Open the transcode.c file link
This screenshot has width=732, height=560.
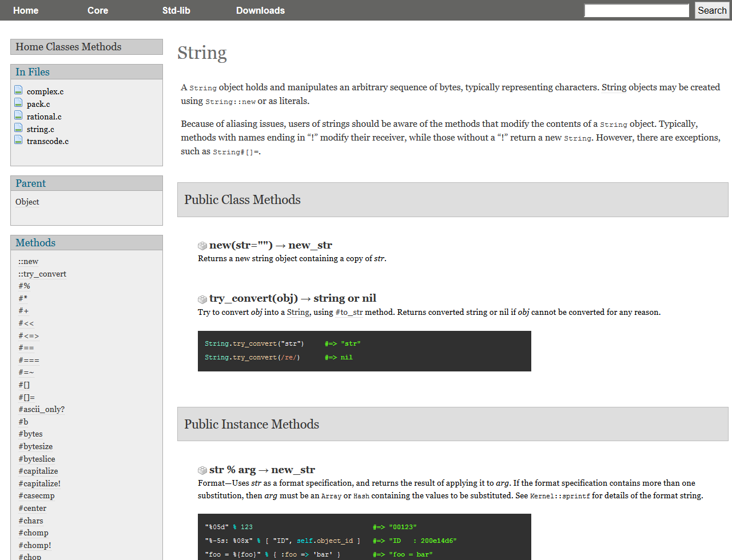click(x=47, y=141)
